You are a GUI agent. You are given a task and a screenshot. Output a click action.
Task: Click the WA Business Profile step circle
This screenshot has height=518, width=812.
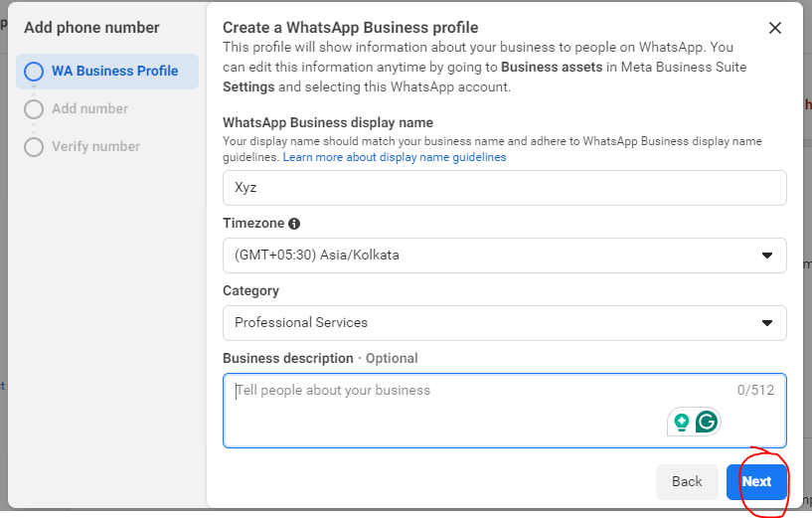(34, 72)
